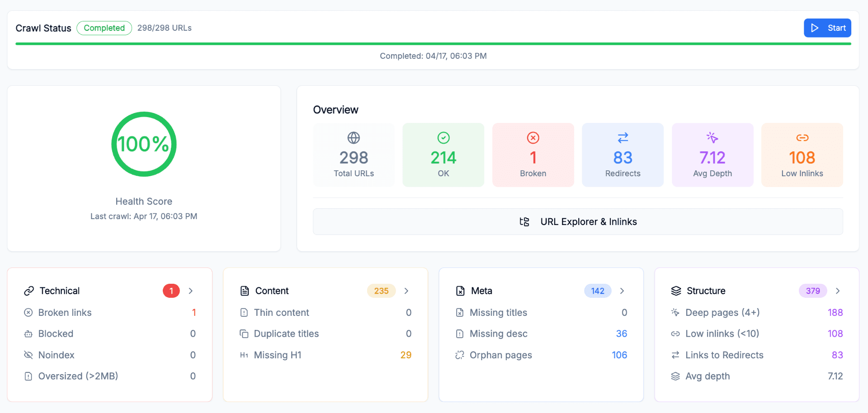
Task: Click the arrows icon above Redirects
Action: [623, 138]
